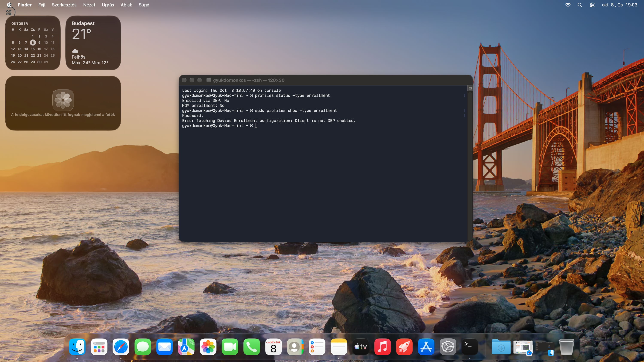Viewport: 644px width, 362px height.
Task: Open the Apps launcher in the Dock
Action: [x=99, y=347]
